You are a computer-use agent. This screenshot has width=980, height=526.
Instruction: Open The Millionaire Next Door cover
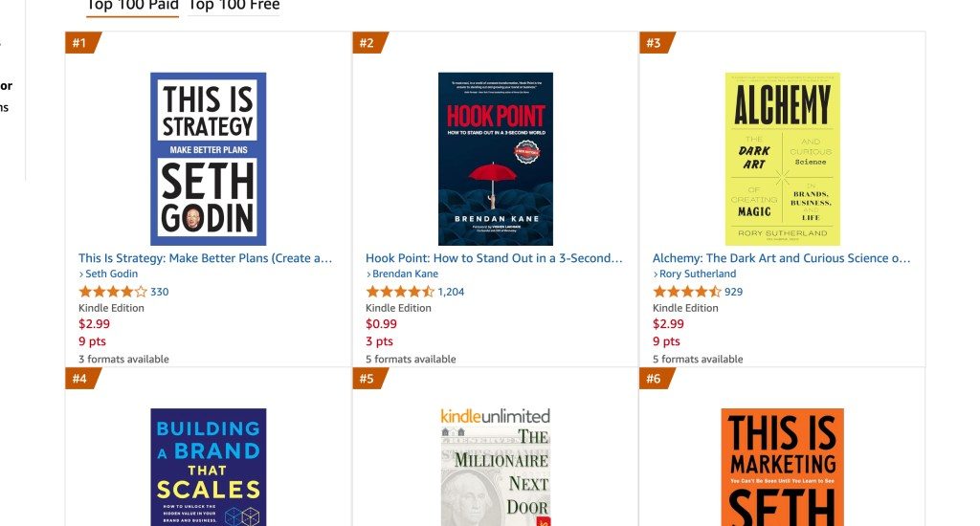coord(495,467)
